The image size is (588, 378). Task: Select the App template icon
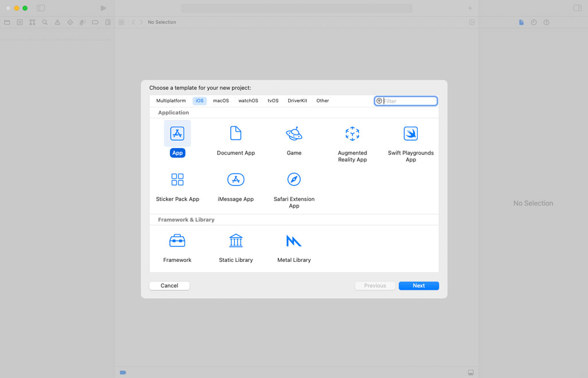pyautogui.click(x=177, y=133)
